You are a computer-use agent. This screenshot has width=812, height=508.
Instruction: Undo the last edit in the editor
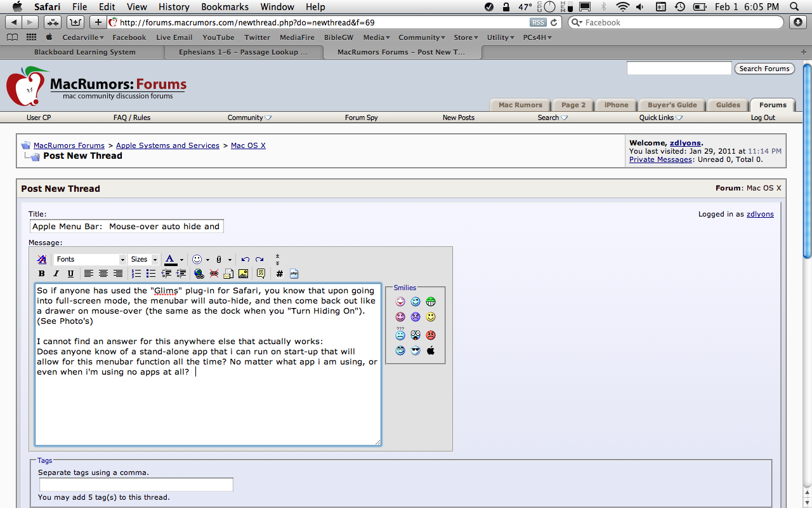pos(246,259)
